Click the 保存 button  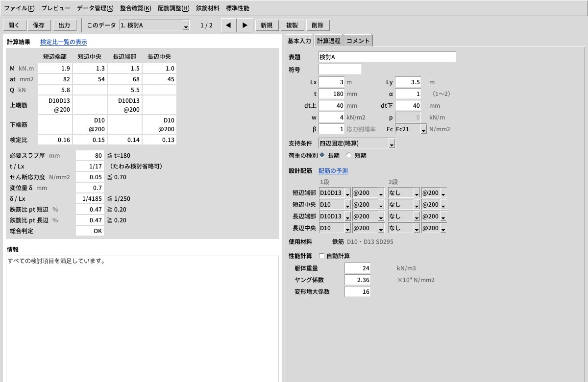tap(39, 25)
